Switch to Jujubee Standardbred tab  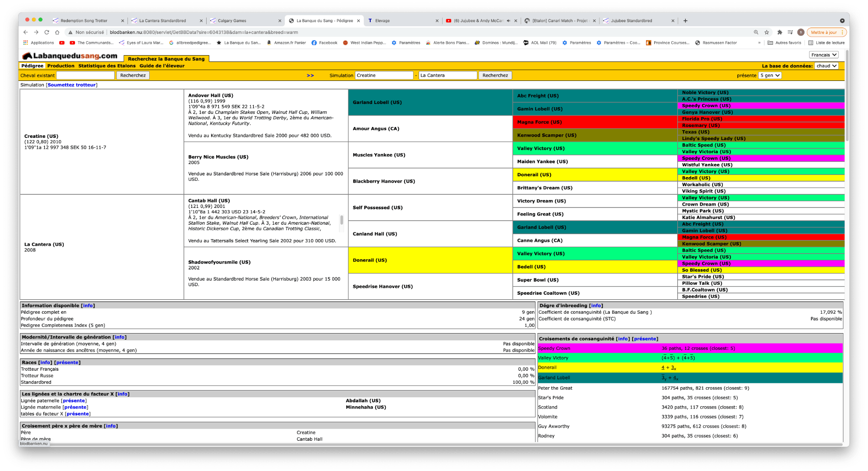click(x=632, y=20)
